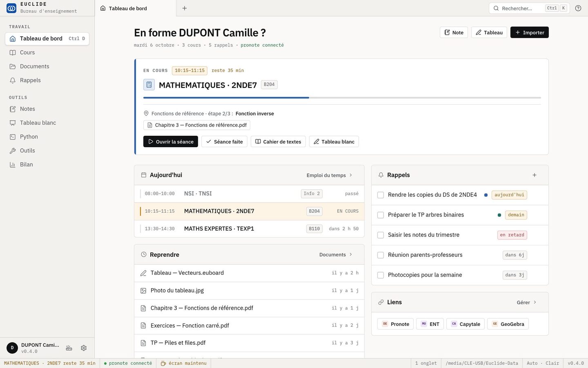Click MATHEMATIQUES · 2NDE7 reste 35 min status
The width and height of the screenshot is (588, 368).
50,363
